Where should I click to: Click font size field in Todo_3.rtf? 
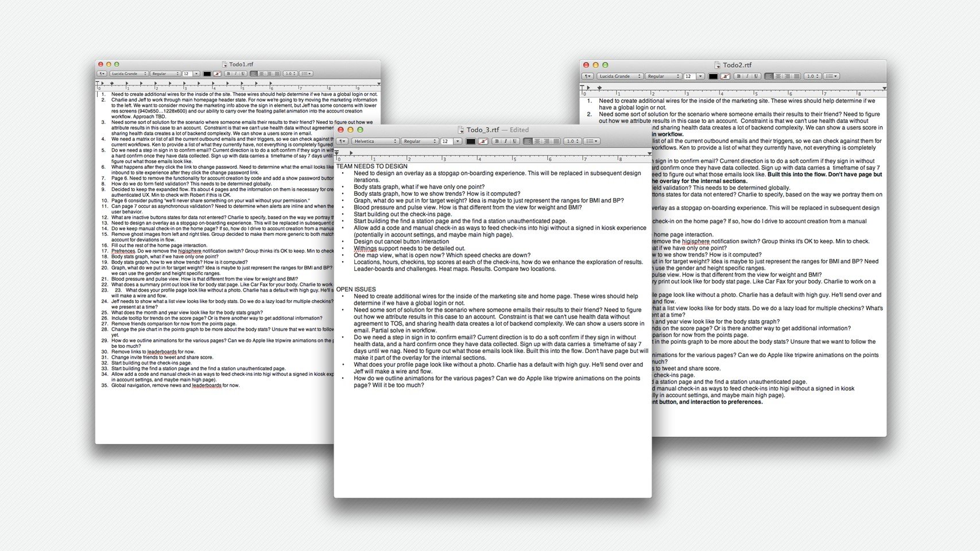447,141
